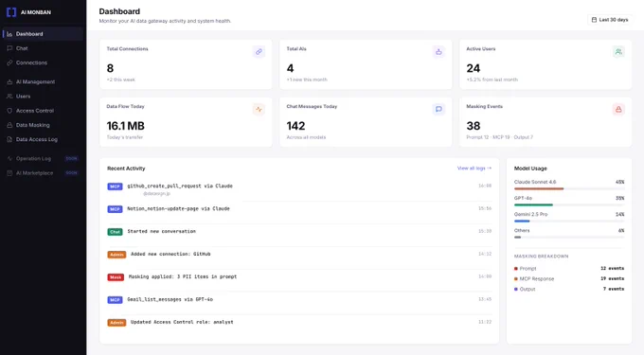
Task: Open Connections in the sidebar
Action: [43, 62]
